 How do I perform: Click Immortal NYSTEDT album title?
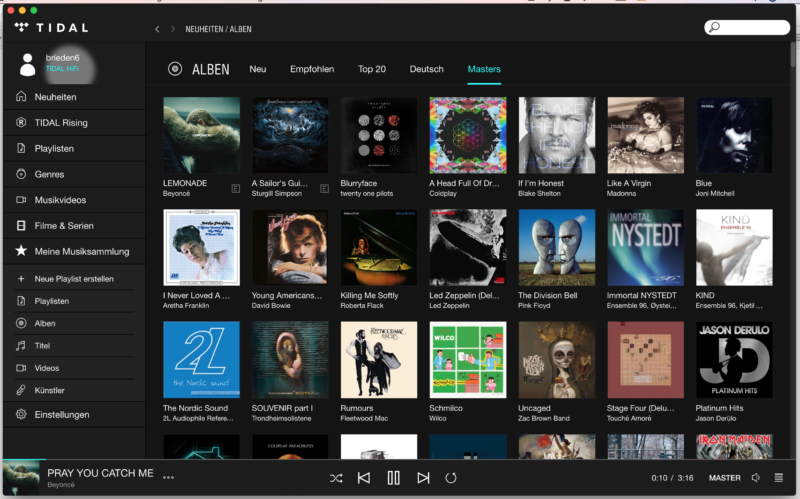click(641, 295)
